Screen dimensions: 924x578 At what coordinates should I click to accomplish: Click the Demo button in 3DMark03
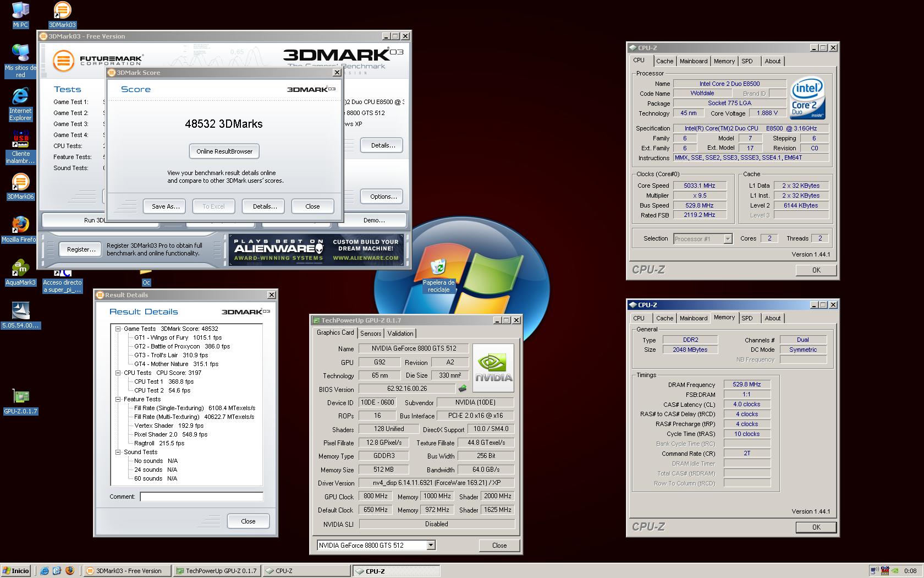click(x=374, y=220)
